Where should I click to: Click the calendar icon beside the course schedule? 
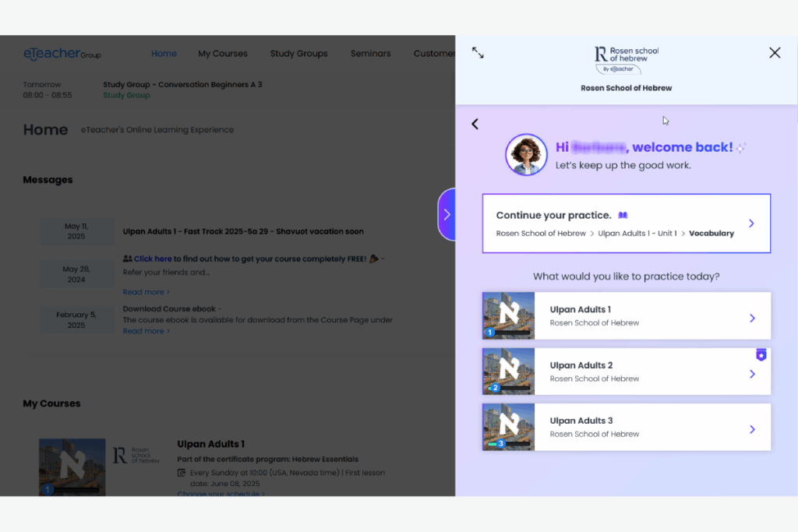181,473
